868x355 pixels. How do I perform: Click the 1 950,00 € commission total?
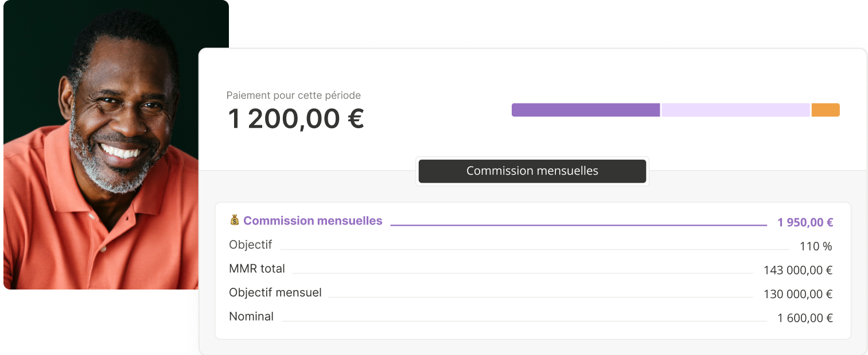(x=805, y=222)
